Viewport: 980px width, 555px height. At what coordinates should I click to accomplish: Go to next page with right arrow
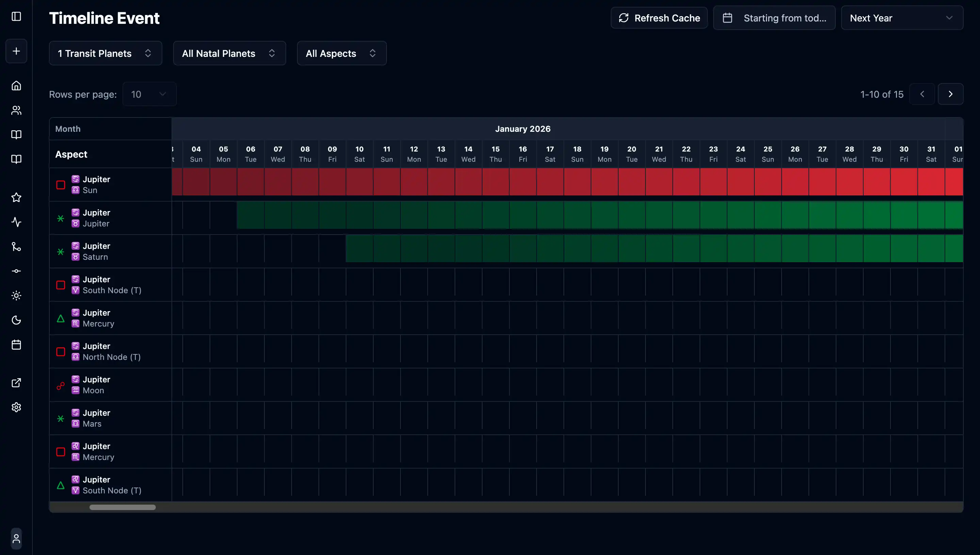[x=951, y=94]
